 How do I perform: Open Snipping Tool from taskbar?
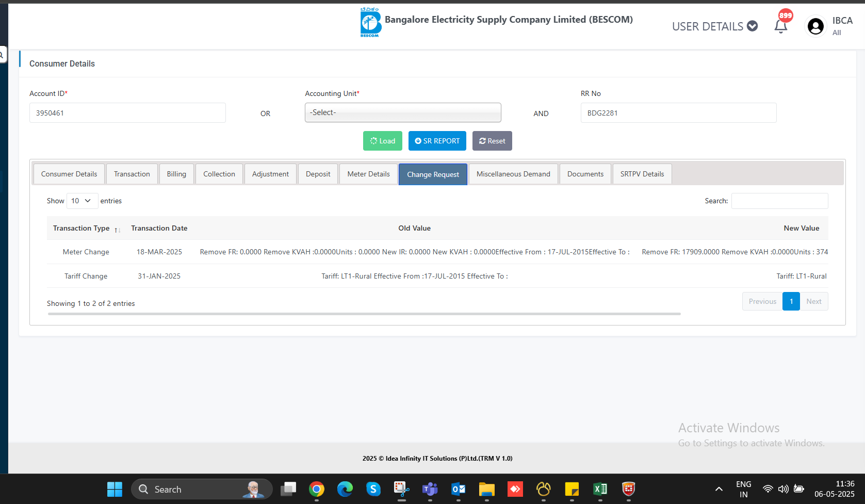tap(402, 489)
